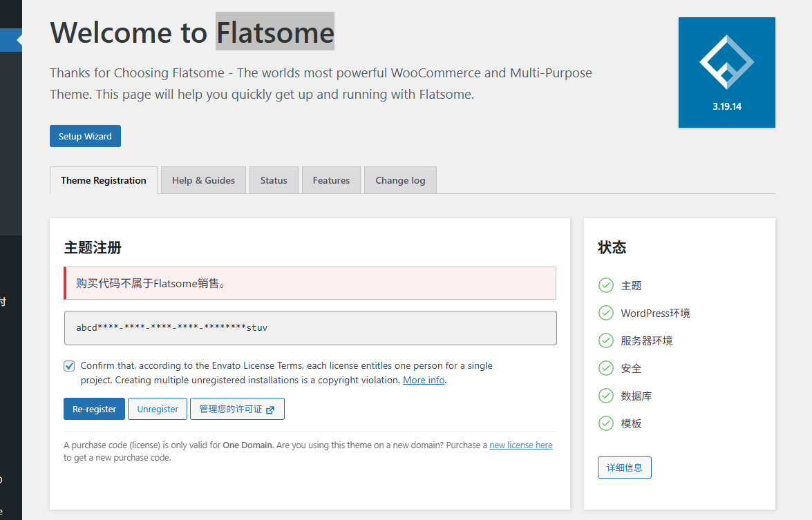Click the 购买代码不属于Flatsome销售 error notice
Viewport: 812px width, 520px height.
point(310,283)
